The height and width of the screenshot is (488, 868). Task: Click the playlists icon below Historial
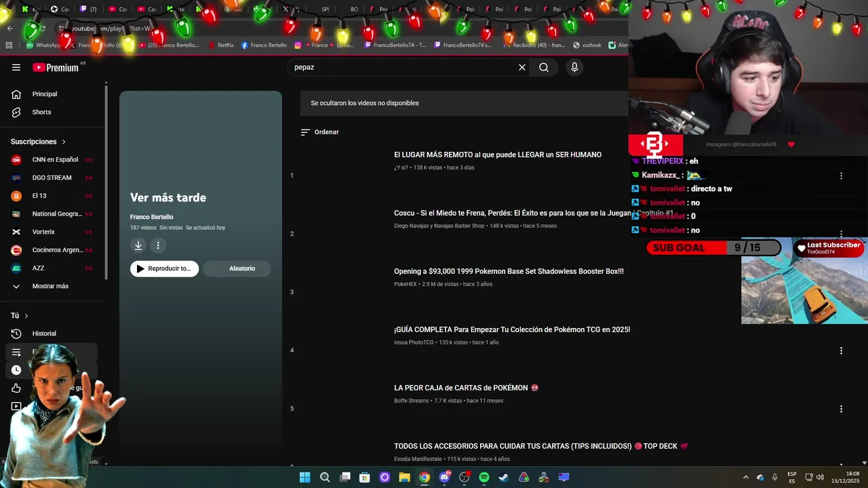coord(16,352)
